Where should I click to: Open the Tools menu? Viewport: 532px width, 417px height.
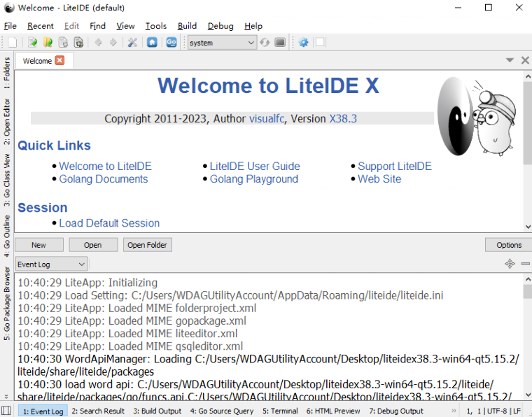coord(156,26)
